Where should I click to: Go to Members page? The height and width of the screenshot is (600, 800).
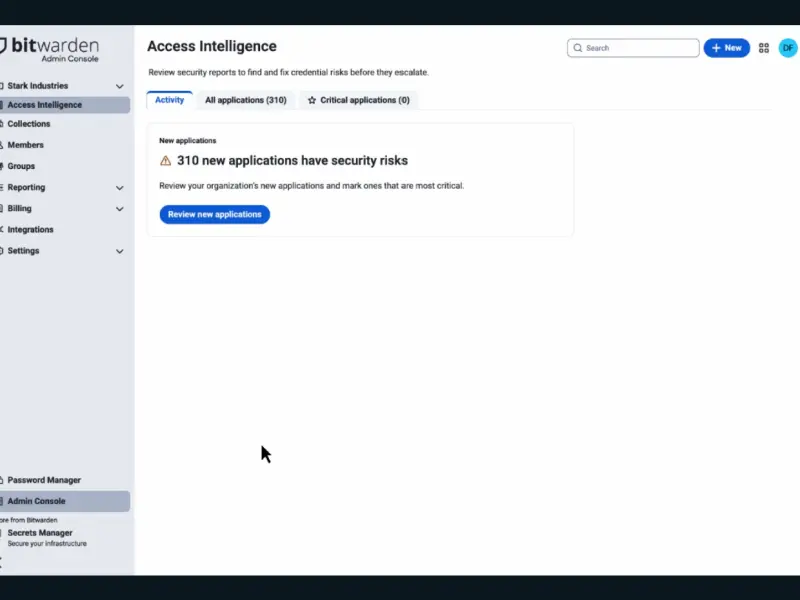[x=26, y=145]
